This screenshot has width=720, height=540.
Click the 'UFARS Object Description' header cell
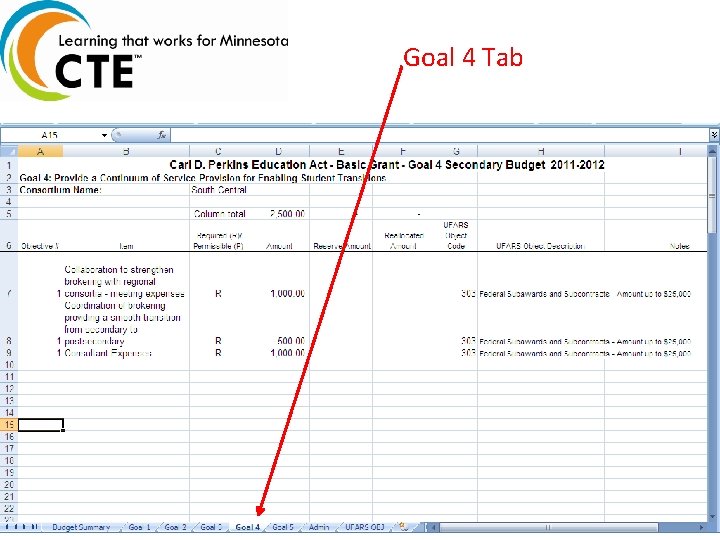[x=541, y=246]
